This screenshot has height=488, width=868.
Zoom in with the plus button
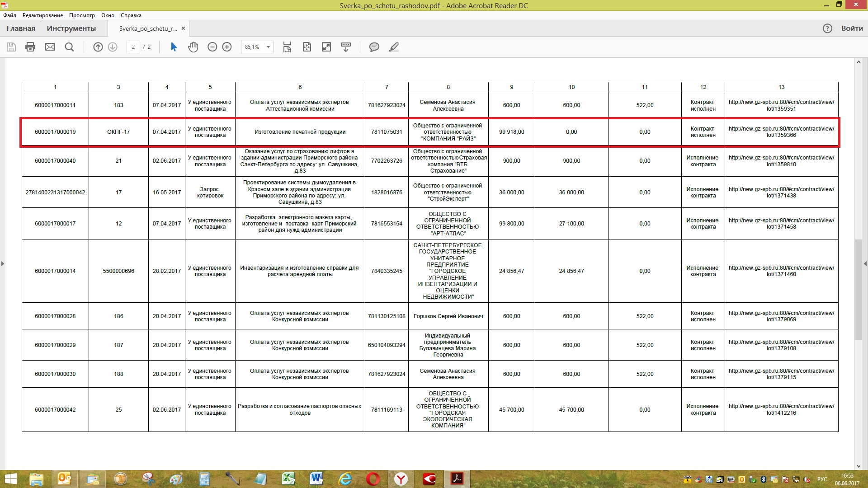[x=227, y=47]
